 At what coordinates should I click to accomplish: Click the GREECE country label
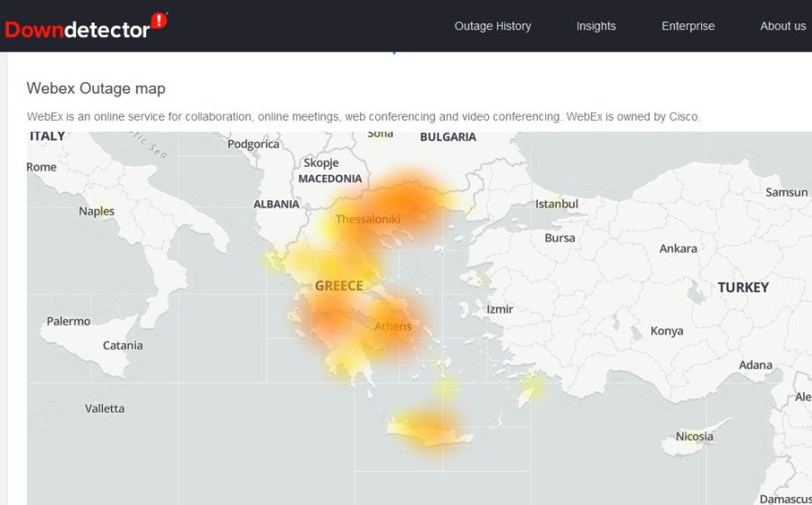338,286
